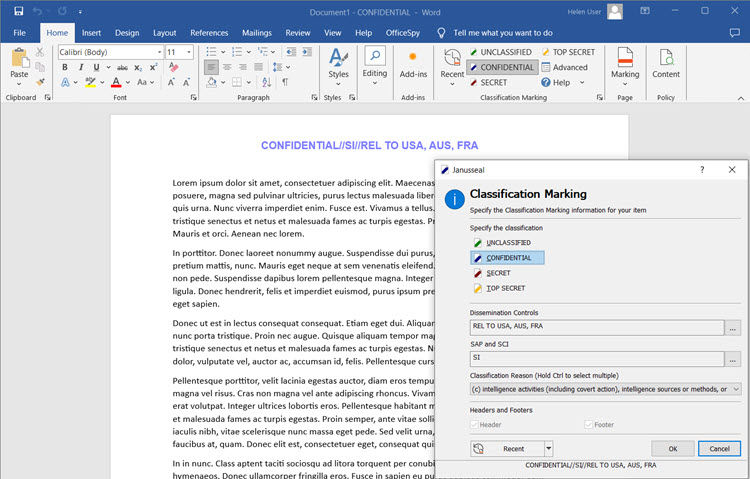Show paragraph marks with pilcrow icon
This screenshot has height=479, width=750.
[x=285, y=82]
